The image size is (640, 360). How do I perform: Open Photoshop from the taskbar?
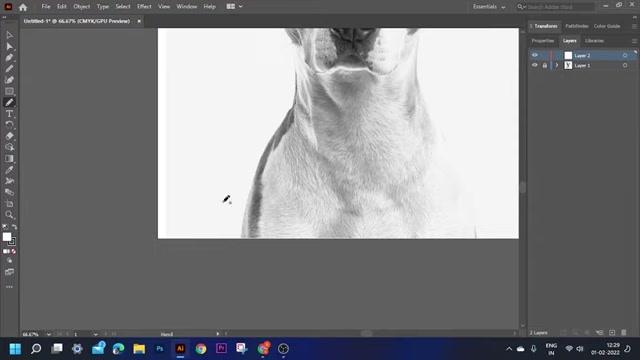pos(160,349)
